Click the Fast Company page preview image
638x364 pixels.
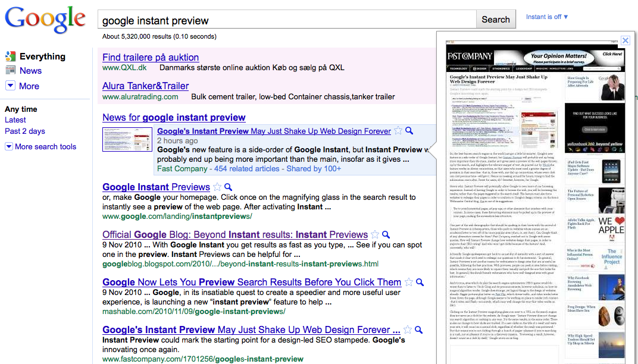pyautogui.click(x=536, y=202)
